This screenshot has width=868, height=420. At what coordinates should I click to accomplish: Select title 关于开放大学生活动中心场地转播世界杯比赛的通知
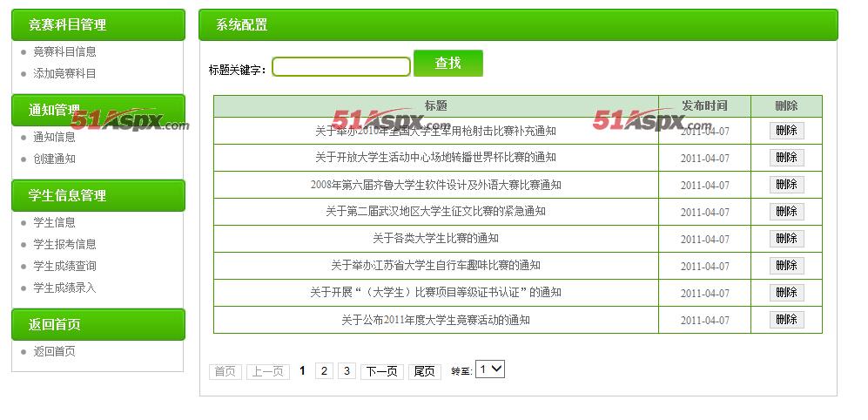[435, 158]
